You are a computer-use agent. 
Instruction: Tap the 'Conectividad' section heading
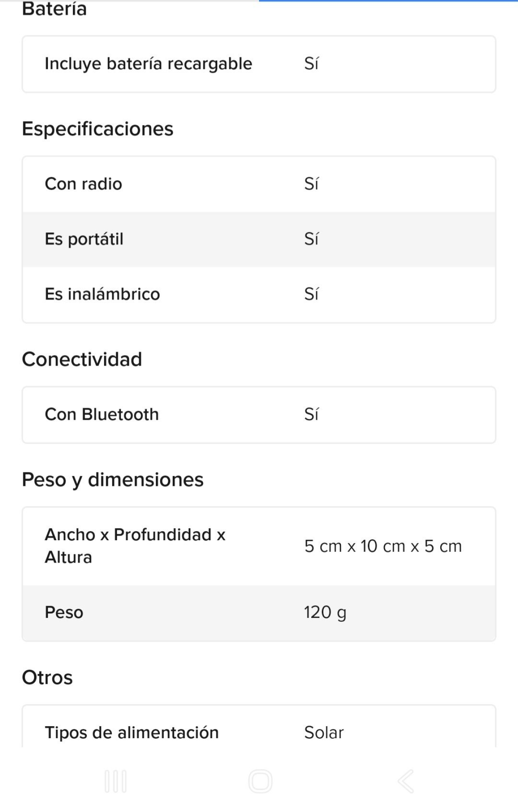pyautogui.click(x=82, y=359)
